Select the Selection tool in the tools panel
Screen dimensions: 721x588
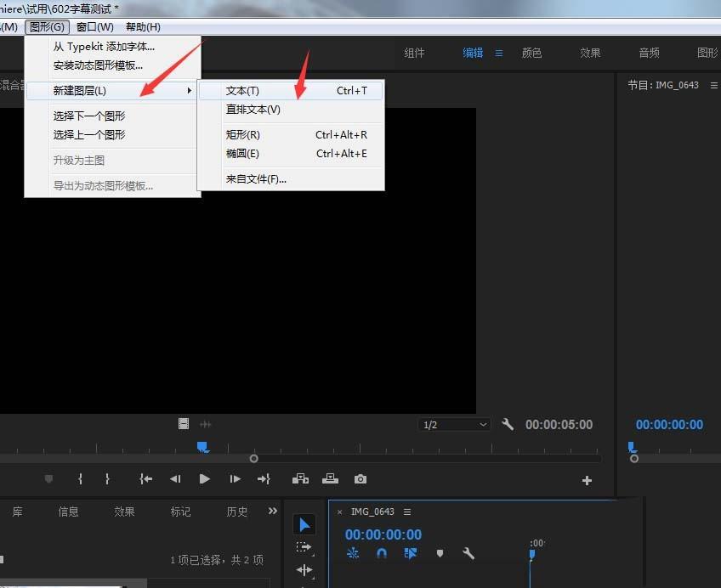point(305,524)
